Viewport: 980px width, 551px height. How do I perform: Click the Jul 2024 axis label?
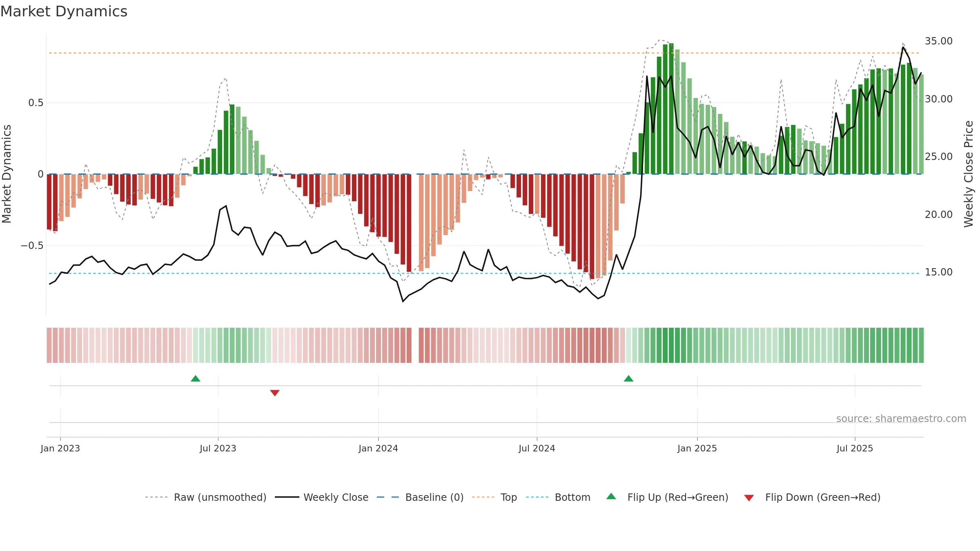coord(537,448)
